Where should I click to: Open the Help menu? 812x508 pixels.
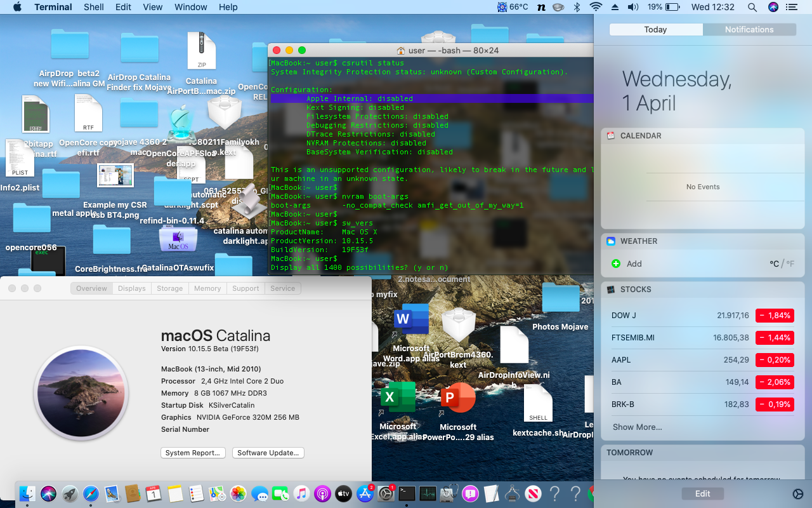pyautogui.click(x=228, y=7)
